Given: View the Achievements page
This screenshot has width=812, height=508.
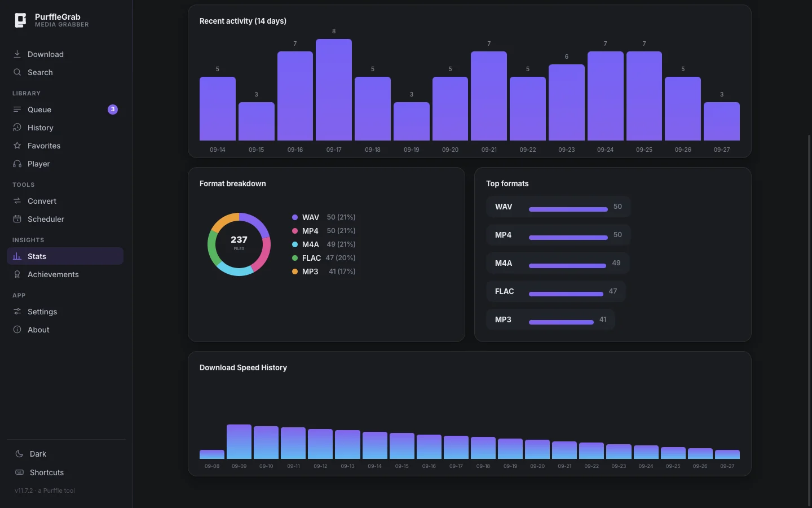Looking at the screenshot, I should 65,274.
